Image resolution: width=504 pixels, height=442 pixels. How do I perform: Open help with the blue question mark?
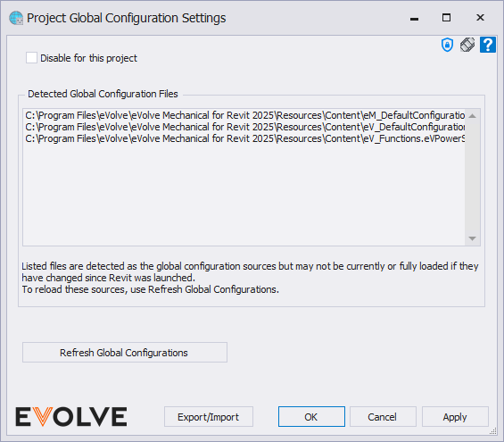(x=488, y=45)
